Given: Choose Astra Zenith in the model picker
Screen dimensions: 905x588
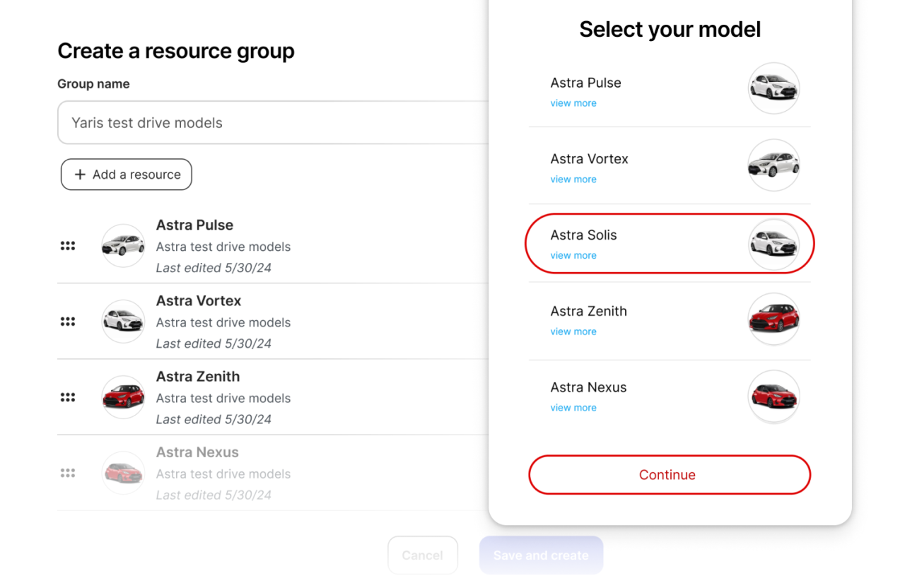Looking at the screenshot, I should pos(588,311).
